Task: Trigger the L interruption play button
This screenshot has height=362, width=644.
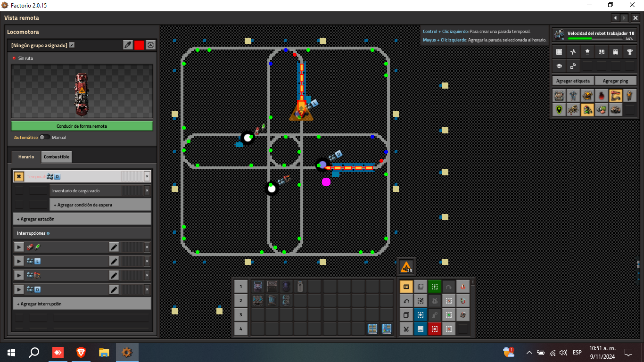Action: point(19,261)
